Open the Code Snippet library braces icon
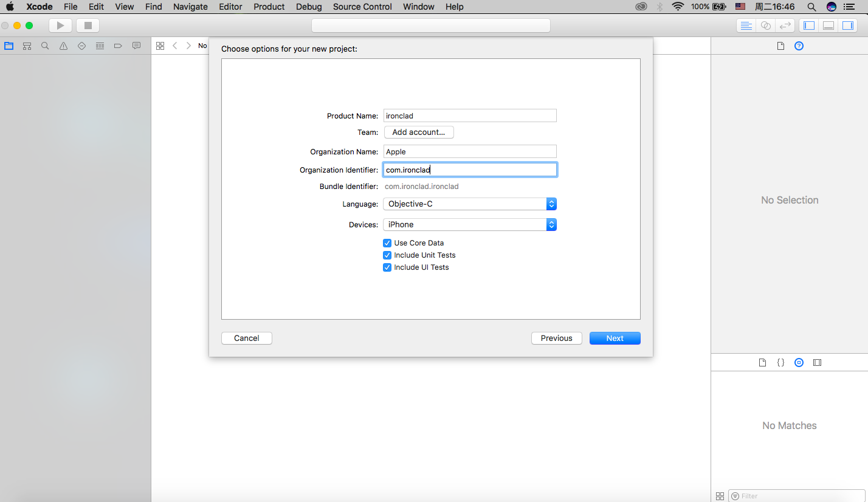Viewport: 868px width, 502px height. pyautogui.click(x=781, y=362)
